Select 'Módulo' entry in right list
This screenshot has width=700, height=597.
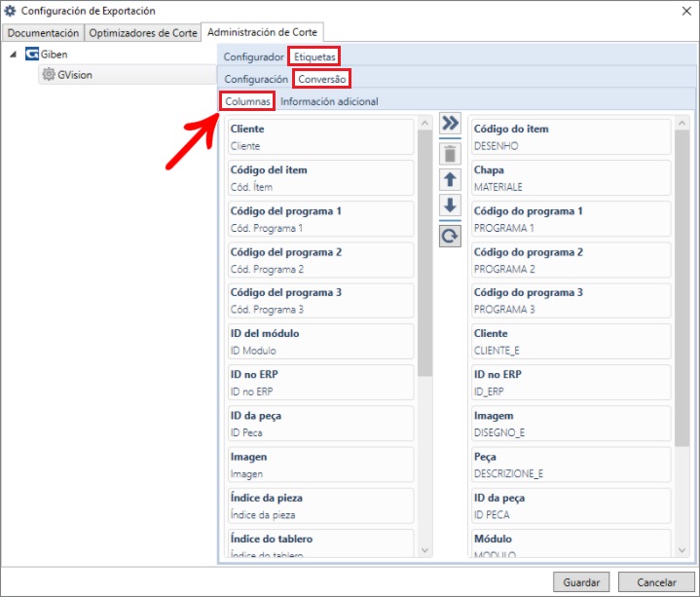571,543
